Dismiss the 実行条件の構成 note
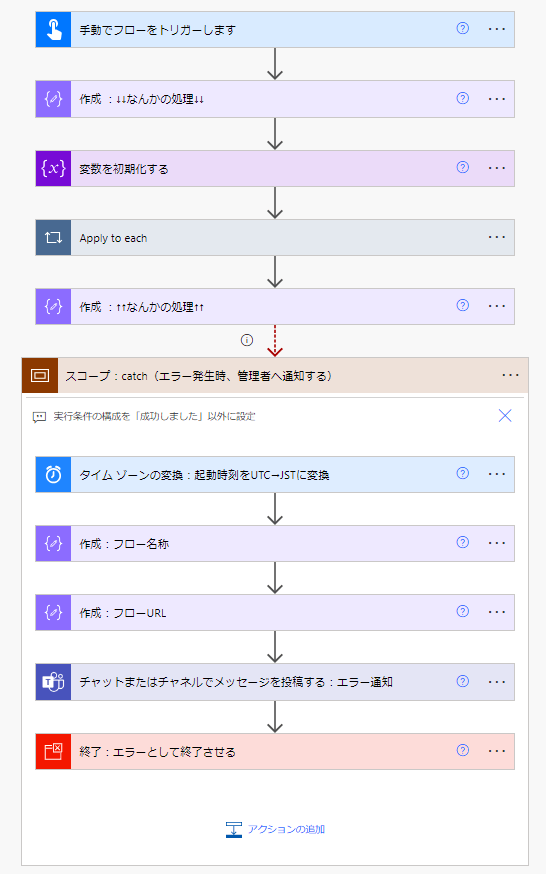The height and width of the screenshot is (874, 546). (x=505, y=415)
